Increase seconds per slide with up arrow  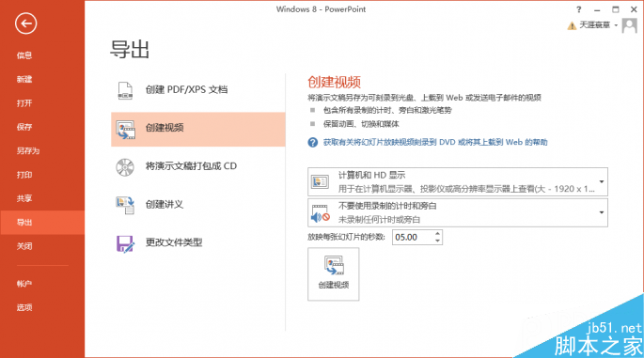pos(438,234)
